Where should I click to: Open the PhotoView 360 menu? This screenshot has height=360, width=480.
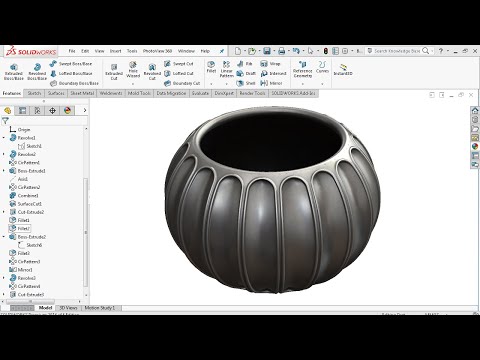coord(157,51)
